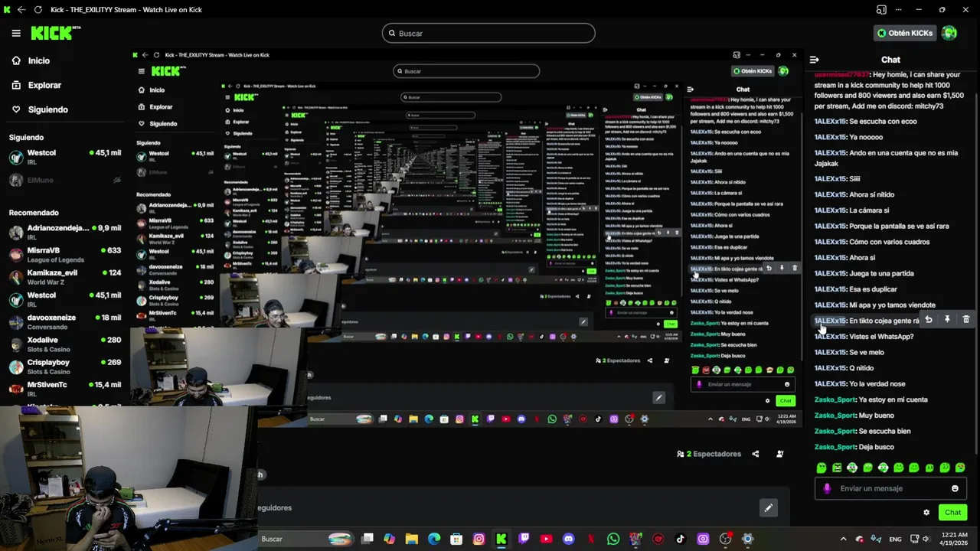Viewport: 980px width, 551px height.
Task: Open the ENG language selector in the tray
Action: pos(894,539)
